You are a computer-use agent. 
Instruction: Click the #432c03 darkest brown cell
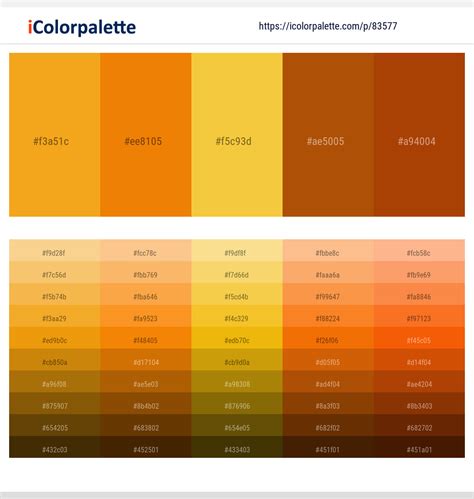pos(55,447)
